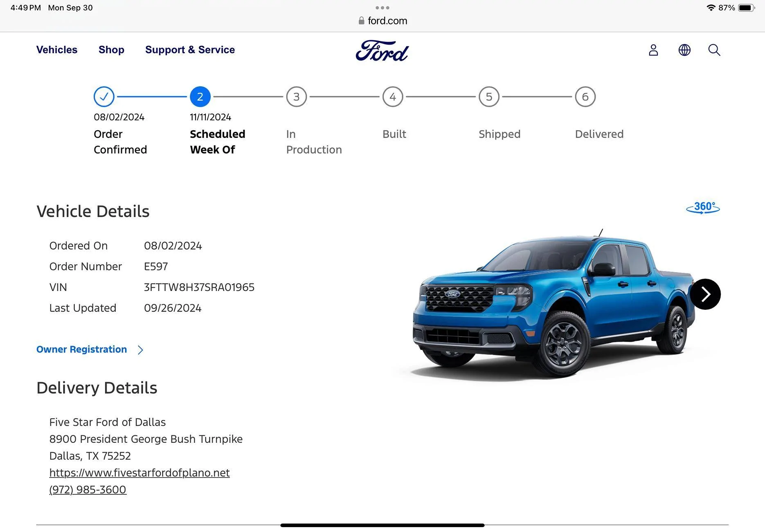Select step 6 Delivered marker
This screenshot has height=532, width=765.
[x=585, y=97]
